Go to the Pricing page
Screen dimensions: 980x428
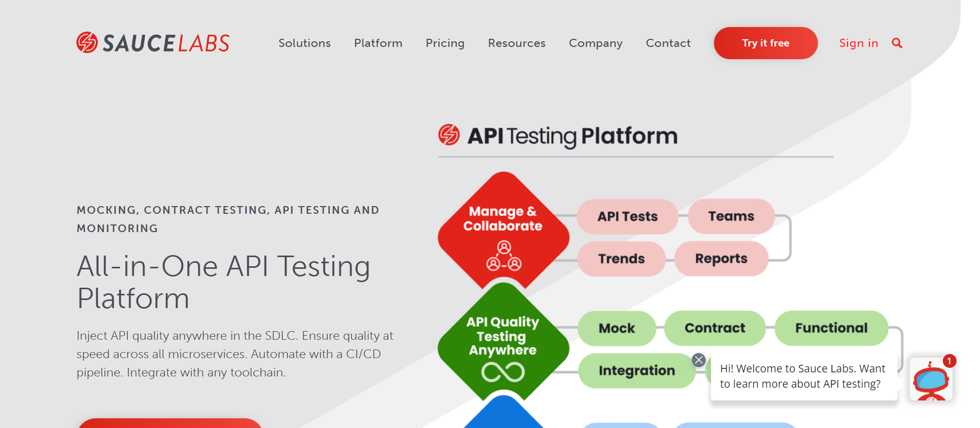(x=445, y=43)
